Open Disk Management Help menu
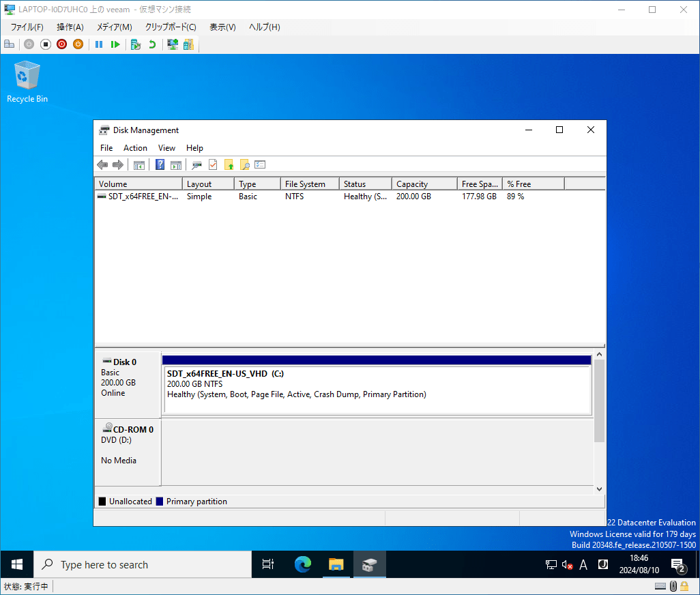Screen dimensions: 700x595 (194, 148)
